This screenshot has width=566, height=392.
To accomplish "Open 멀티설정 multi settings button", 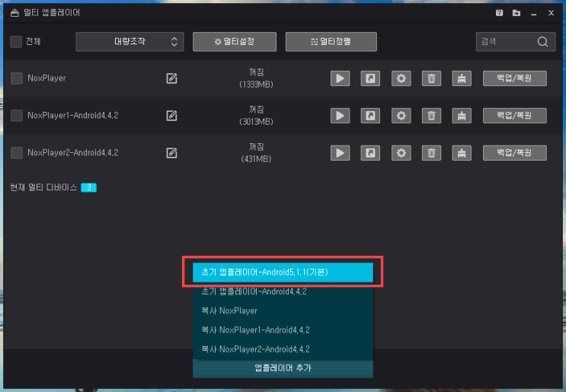I will pyautogui.click(x=235, y=42).
